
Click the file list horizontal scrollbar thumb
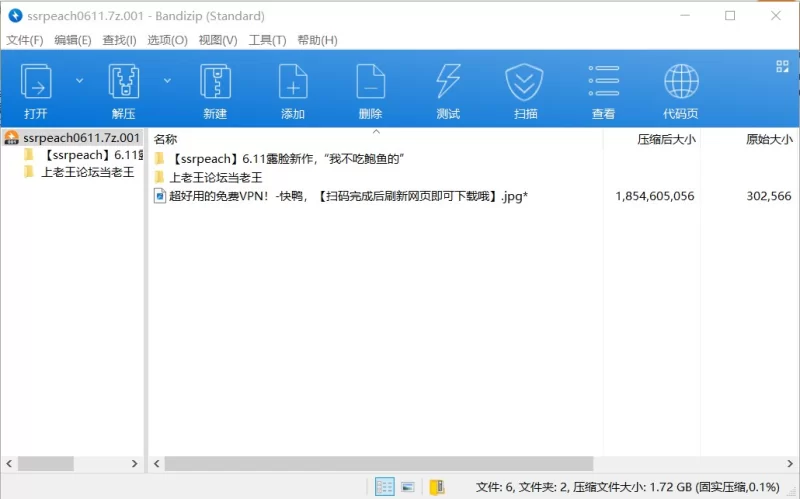pyautogui.click(x=379, y=463)
